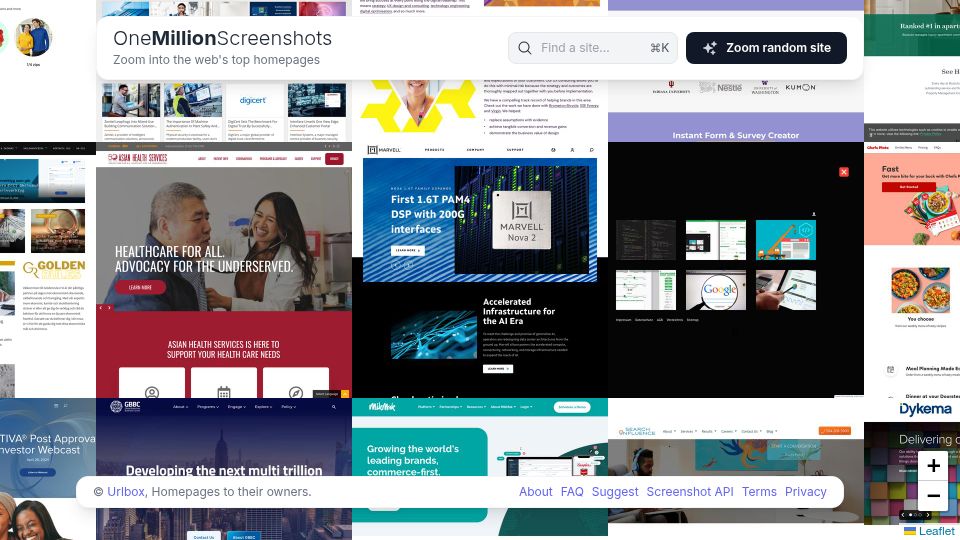Open the Privacy footer link
The height and width of the screenshot is (540, 960).
tap(806, 492)
